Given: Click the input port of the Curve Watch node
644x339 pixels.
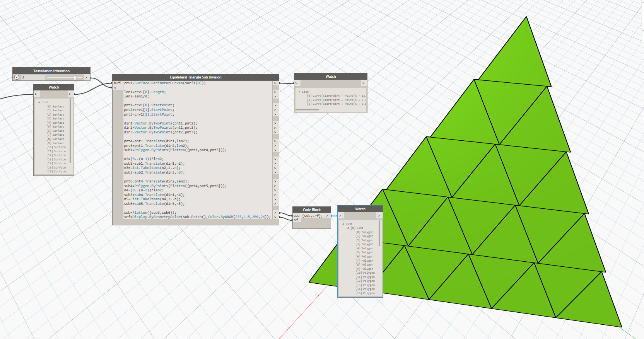Looking at the screenshot, I should [296, 83].
